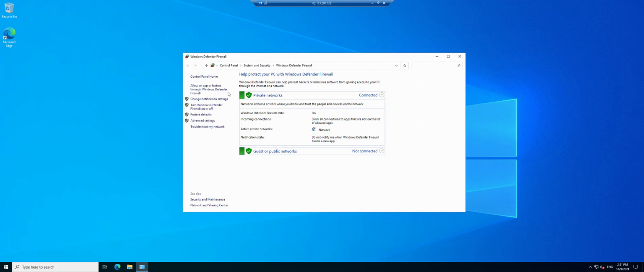Click the refresh icon next to address bar
The image size is (644, 272).
tap(404, 65)
